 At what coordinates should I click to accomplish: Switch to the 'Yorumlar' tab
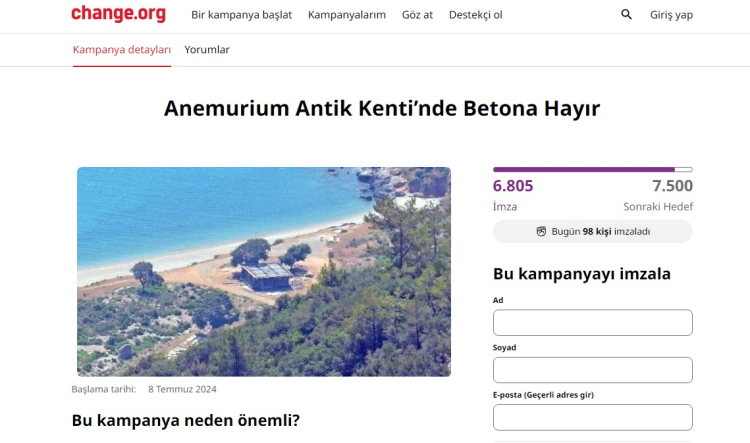pos(207,50)
